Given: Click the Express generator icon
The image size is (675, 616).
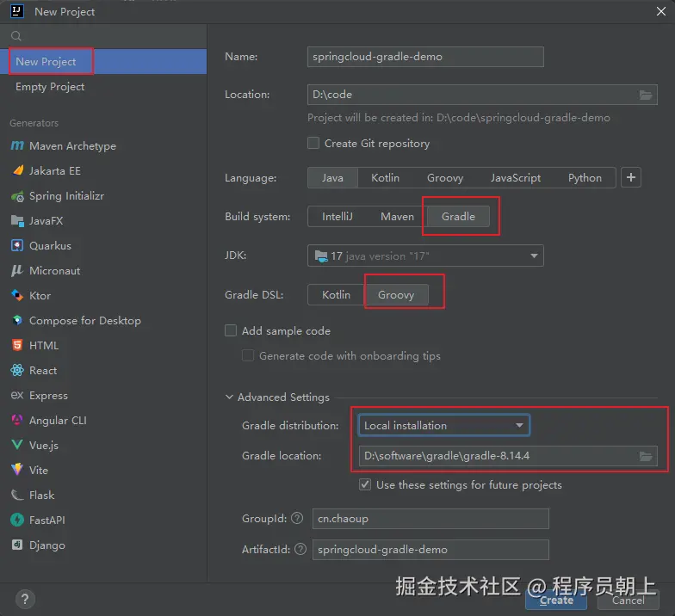Looking at the screenshot, I should pyautogui.click(x=17, y=395).
